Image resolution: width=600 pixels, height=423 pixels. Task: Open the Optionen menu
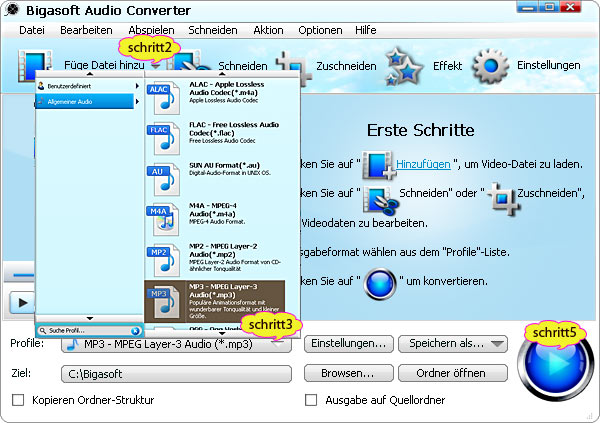pos(320,30)
